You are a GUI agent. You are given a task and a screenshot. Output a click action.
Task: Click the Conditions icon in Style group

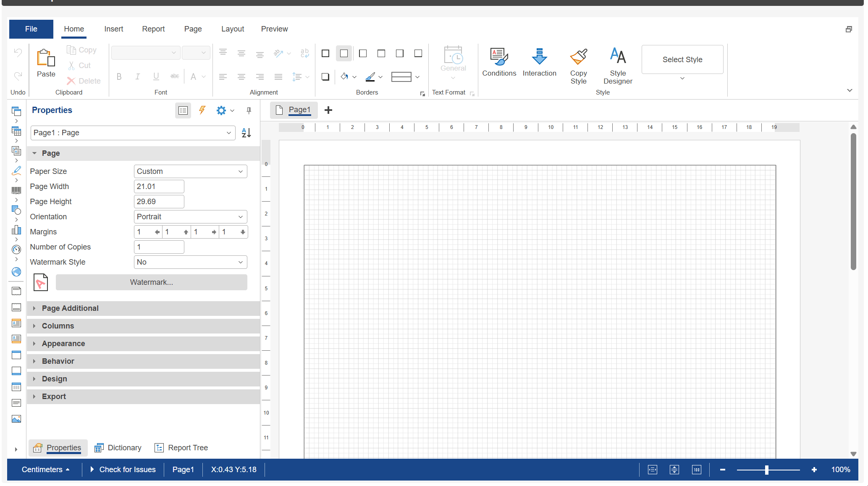pyautogui.click(x=499, y=57)
